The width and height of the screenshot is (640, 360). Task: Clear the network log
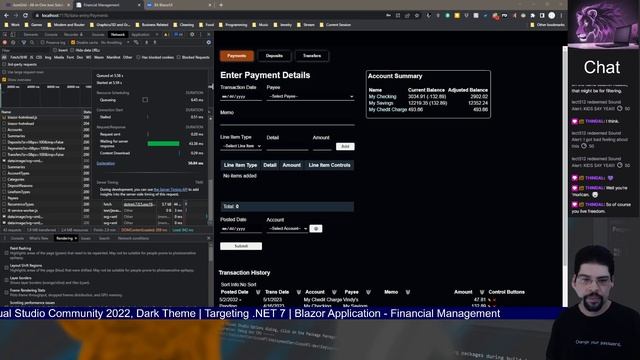[x=13, y=42]
